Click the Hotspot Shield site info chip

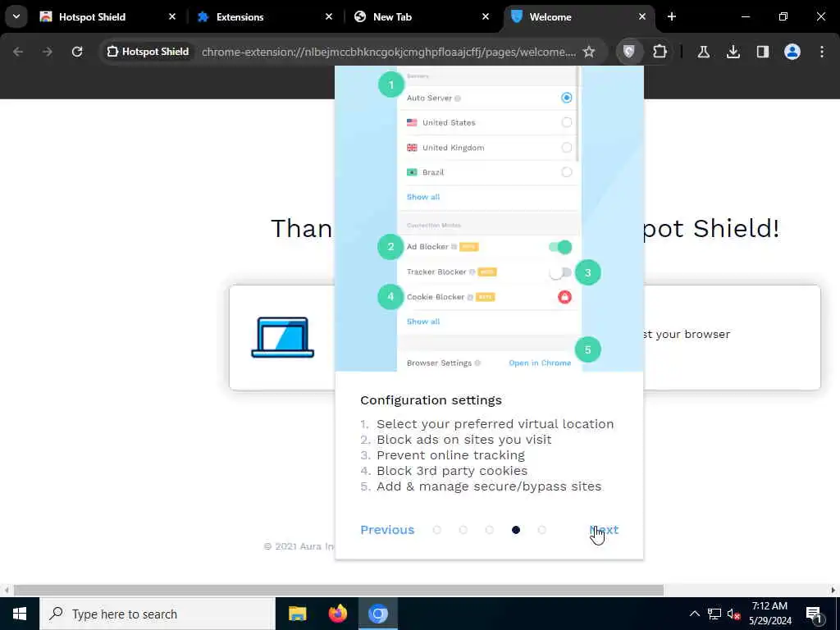coord(148,52)
